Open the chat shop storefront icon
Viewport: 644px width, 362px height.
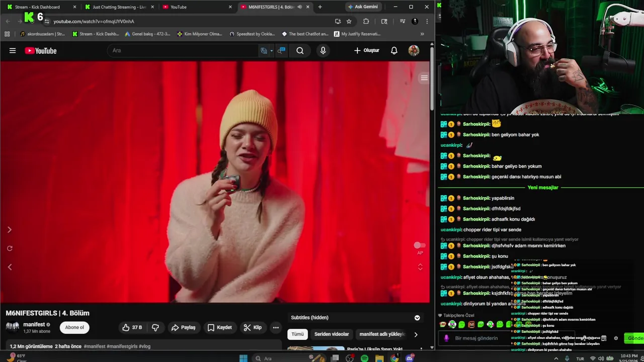[604, 338]
